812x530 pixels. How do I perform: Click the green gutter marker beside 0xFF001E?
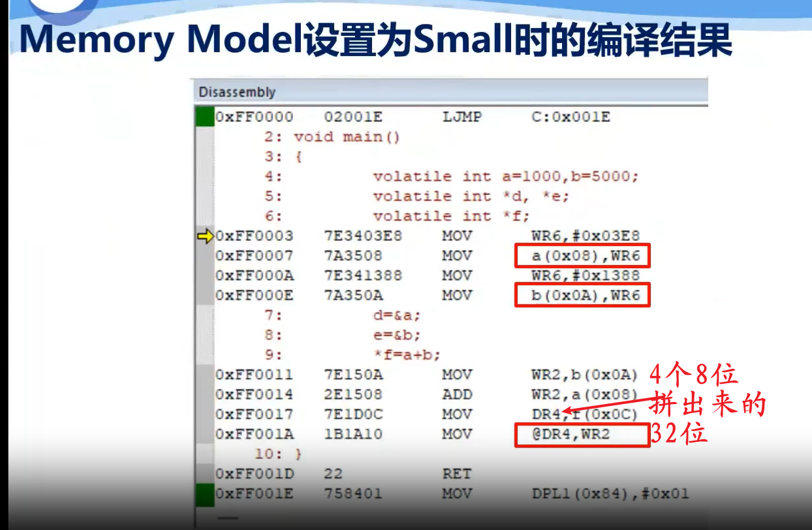pyautogui.click(x=204, y=494)
